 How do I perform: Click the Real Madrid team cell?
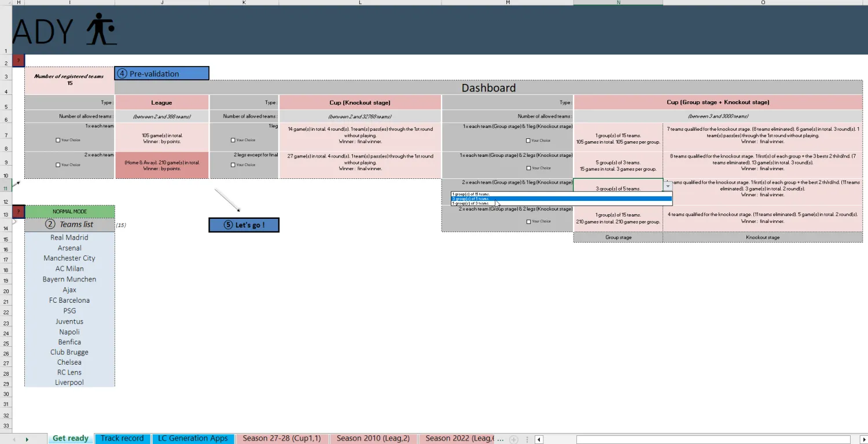(x=69, y=237)
